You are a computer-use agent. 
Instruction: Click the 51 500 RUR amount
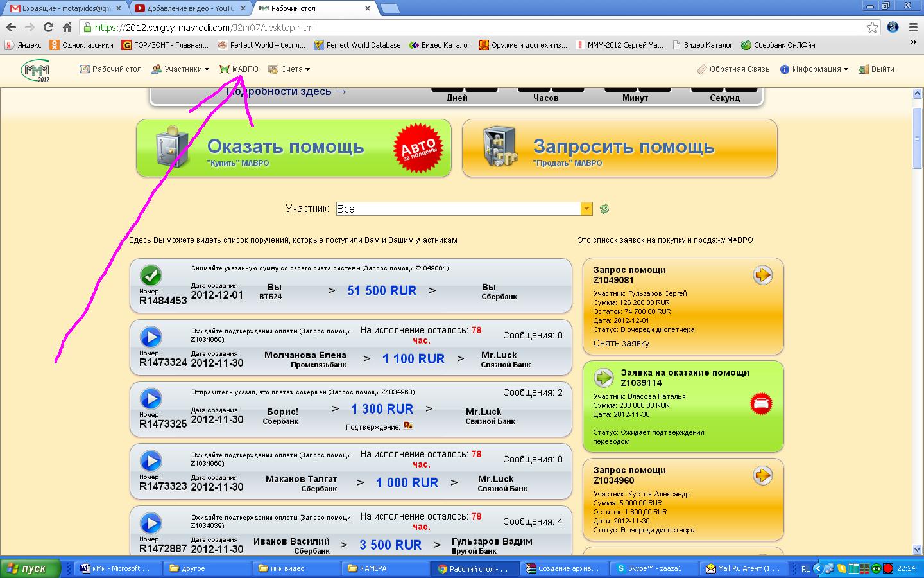point(382,291)
